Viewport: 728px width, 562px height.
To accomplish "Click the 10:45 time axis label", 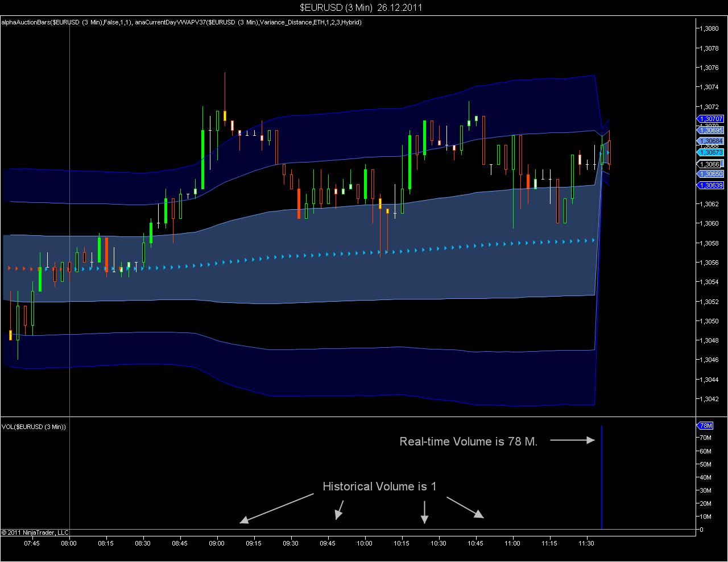I will [x=475, y=543].
